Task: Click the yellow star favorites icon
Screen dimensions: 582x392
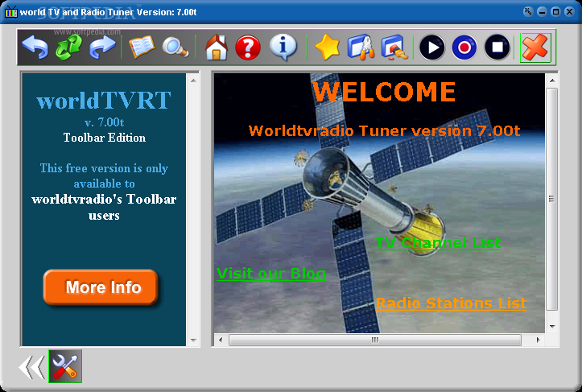Action: [x=327, y=47]
